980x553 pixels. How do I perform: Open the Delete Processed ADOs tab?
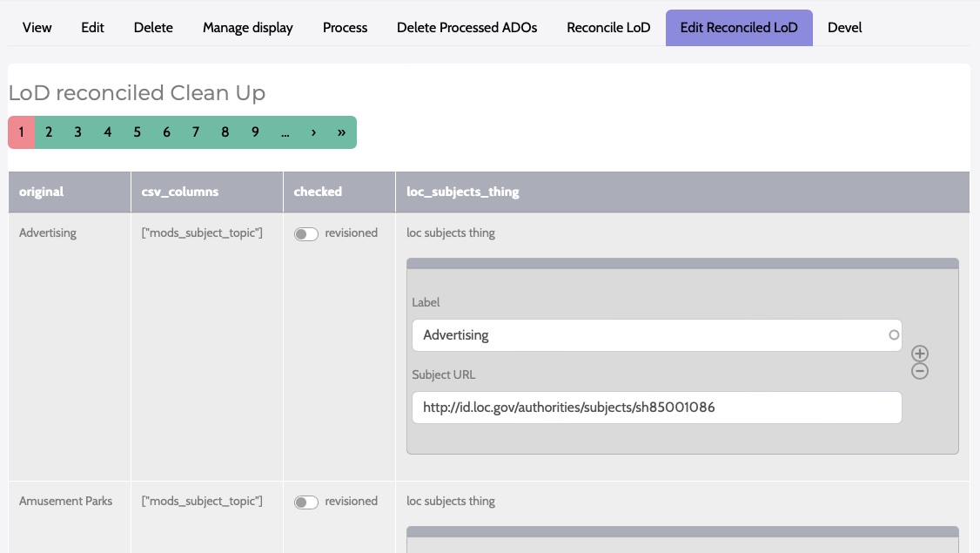click(467, 28)
